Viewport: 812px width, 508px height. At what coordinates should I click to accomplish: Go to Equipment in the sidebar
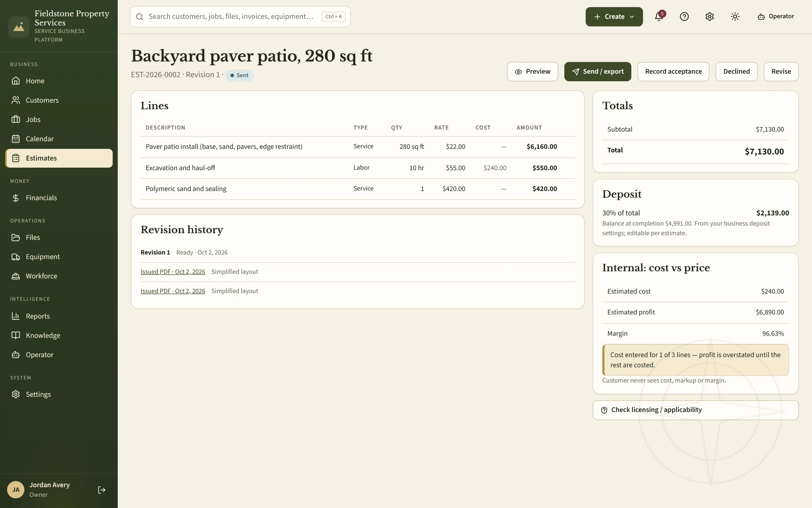[59, 257]
